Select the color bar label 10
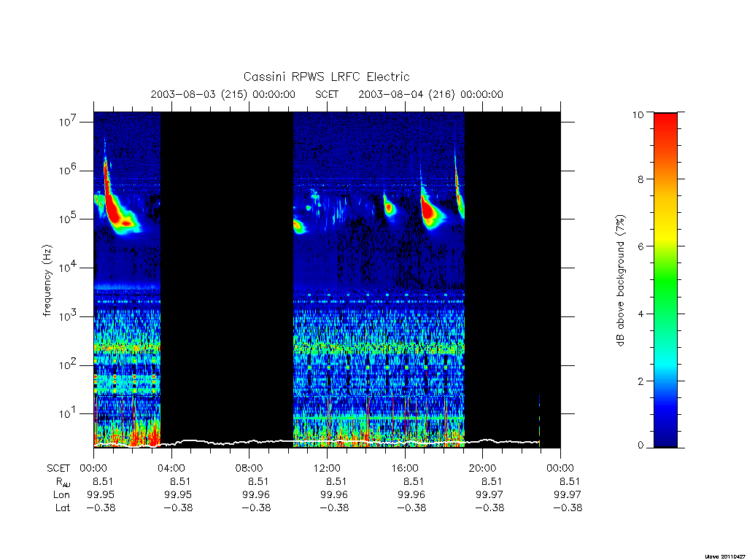 (x=638, y=114)
